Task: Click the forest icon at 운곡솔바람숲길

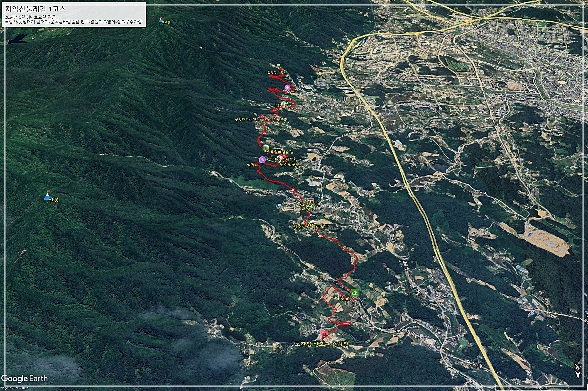Action: click(x=266, y=148)
